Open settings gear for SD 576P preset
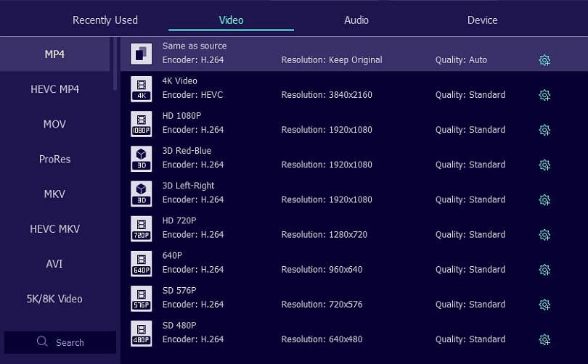Viewport: 588px width, 364px height. pos(544,305)
